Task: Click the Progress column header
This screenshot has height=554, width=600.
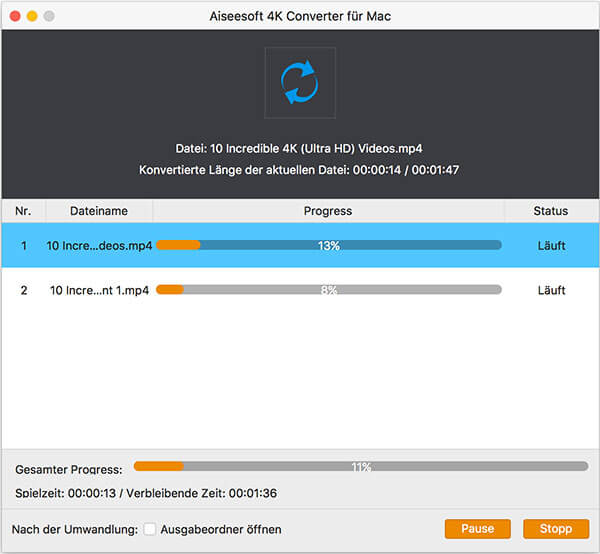Action: pyautogui.click(x=328, y=211)
